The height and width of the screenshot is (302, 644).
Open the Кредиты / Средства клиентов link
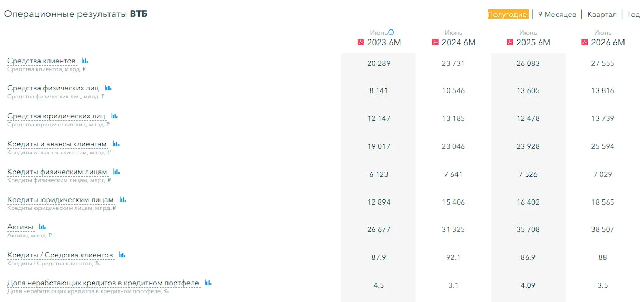click(60, 255)
